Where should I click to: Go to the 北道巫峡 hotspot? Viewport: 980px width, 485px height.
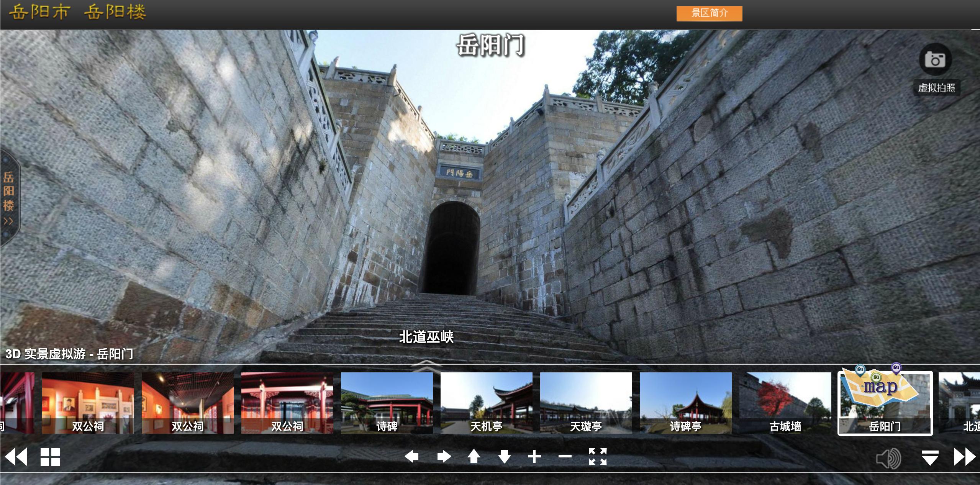(x=426, y=337)
